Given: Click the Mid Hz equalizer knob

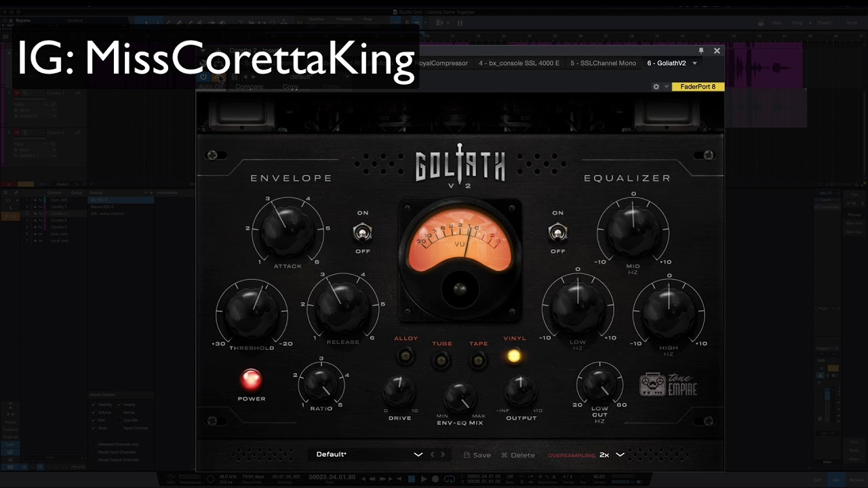Looking at the screenshot, I should tap(633, 230).
